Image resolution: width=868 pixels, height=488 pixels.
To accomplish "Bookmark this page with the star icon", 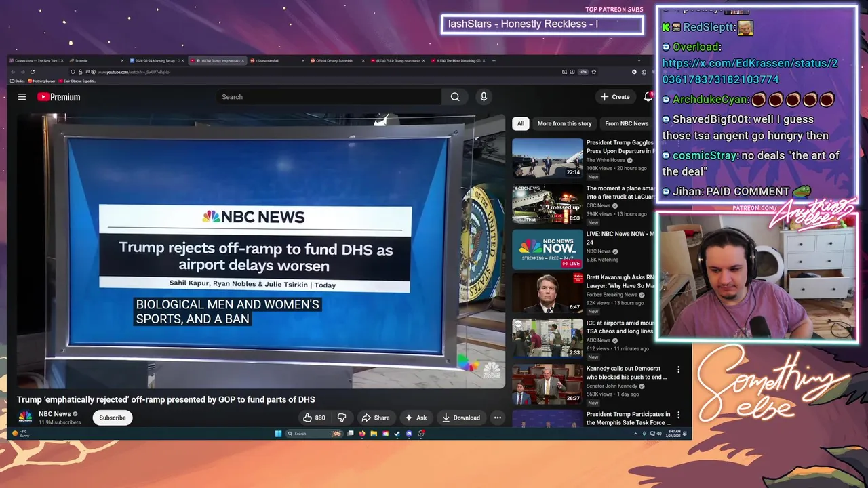I will coord(594,72).
